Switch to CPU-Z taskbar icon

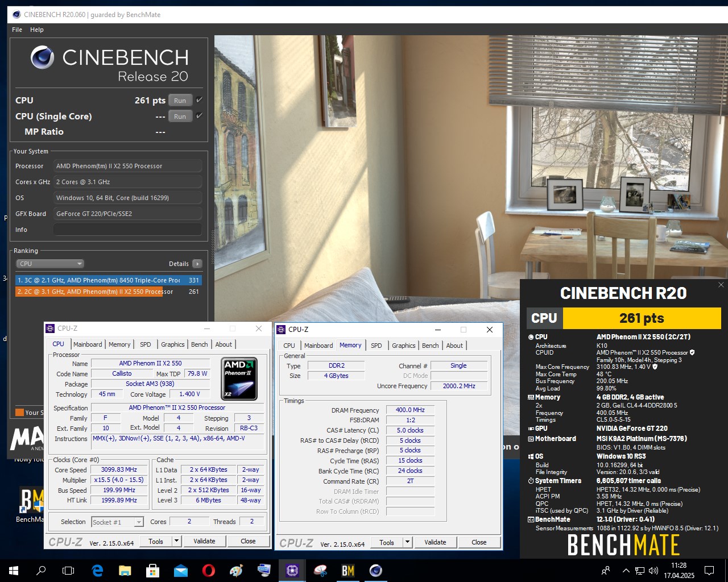(x=292, y=571)
